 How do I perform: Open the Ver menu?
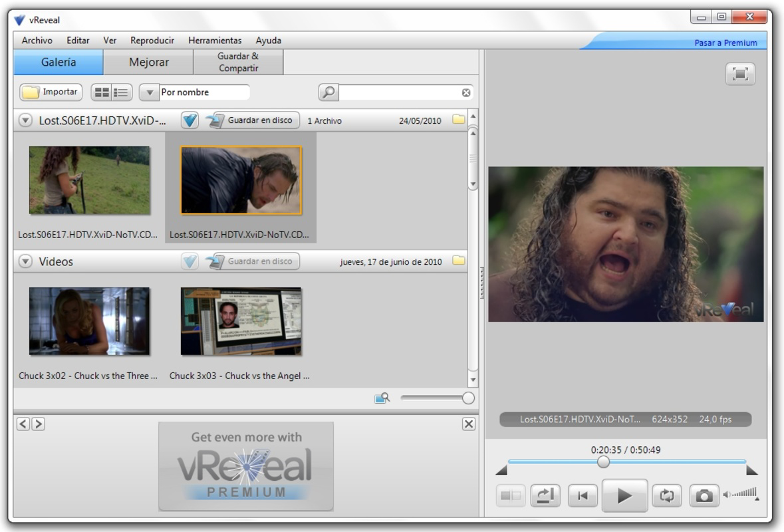click(110, 41)
